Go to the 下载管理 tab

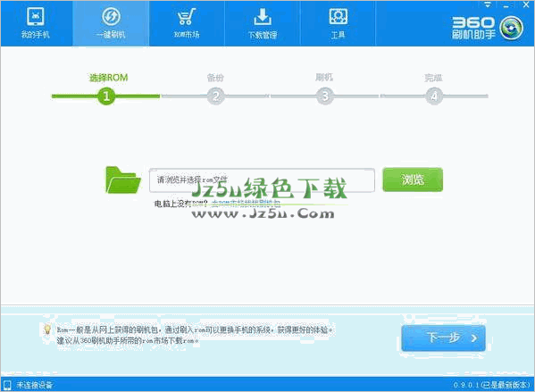(263, 23)
